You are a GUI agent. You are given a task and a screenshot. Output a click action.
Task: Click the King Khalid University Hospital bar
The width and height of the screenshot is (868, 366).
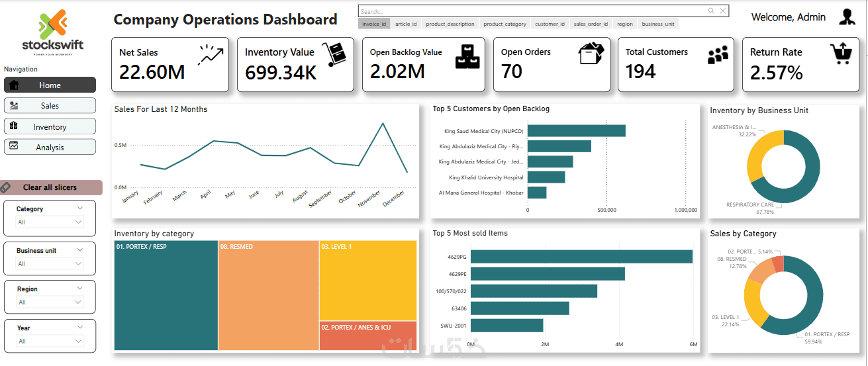point(546,177)
